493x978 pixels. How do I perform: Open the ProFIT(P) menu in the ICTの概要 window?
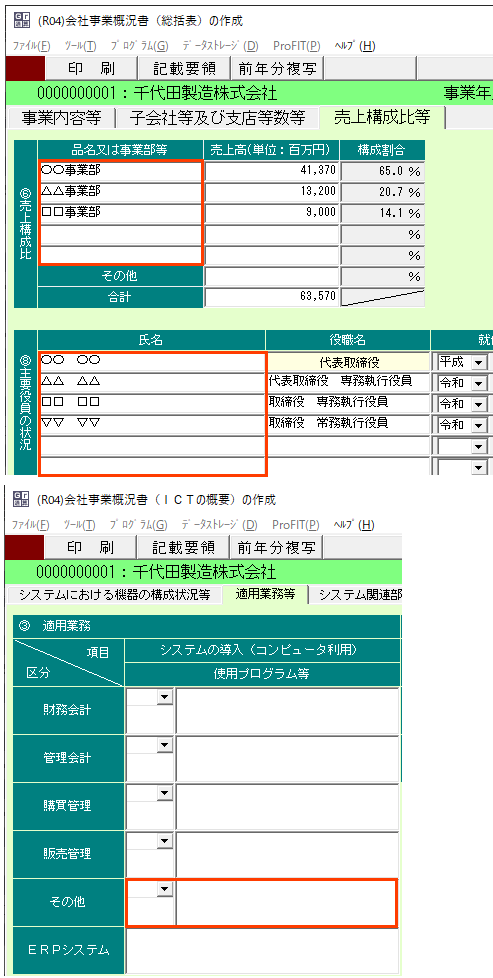coord(296,525)
